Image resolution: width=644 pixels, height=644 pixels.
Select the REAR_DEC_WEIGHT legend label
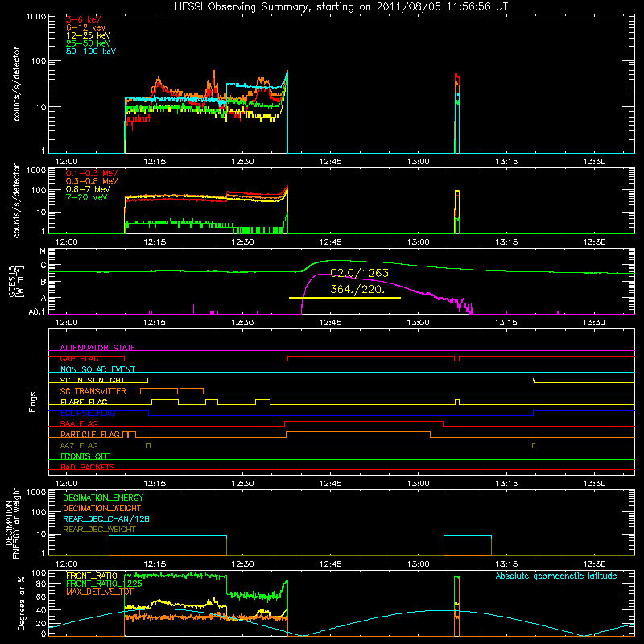pos(99,530)
